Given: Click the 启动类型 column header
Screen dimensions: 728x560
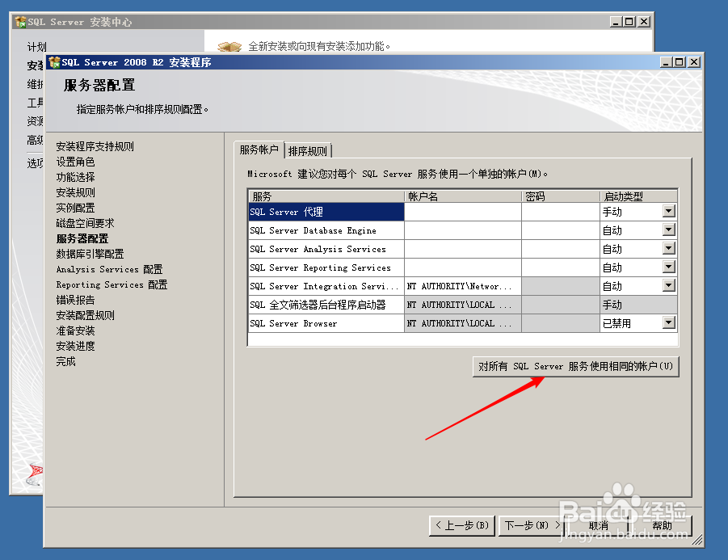Looking at the screenshot, I should [638, 196].
